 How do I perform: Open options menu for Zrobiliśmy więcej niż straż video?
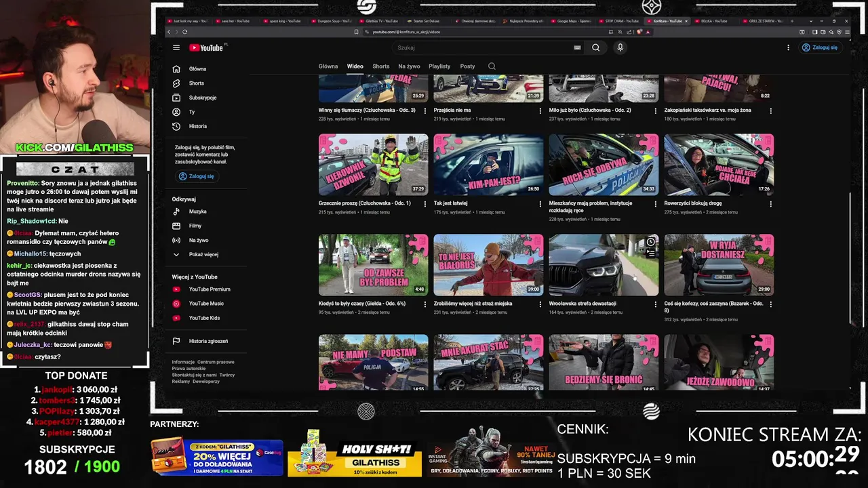tap(540, 304)
